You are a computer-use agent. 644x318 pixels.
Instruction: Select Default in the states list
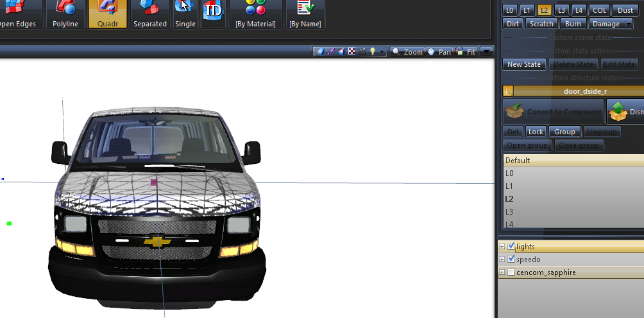point(573,161)
